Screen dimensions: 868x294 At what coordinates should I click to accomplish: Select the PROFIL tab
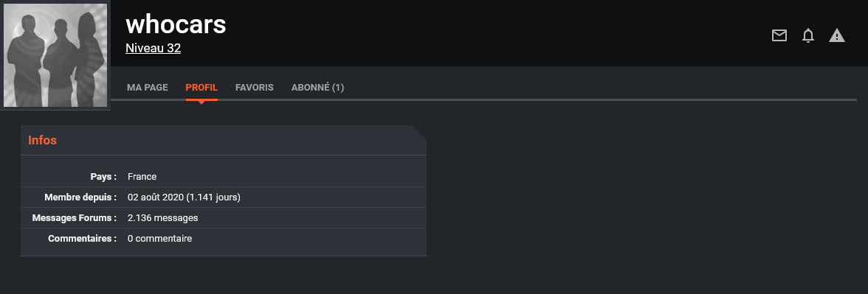pos(201,87)
